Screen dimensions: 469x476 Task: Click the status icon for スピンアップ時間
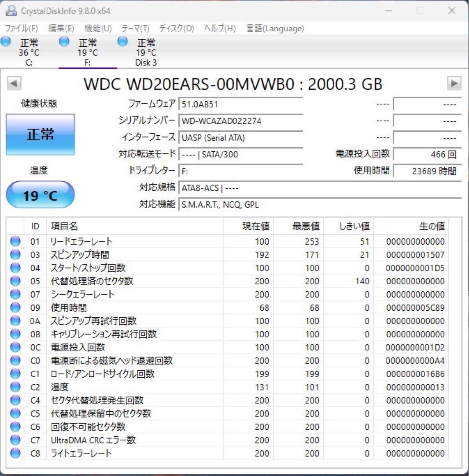point(15,254)
